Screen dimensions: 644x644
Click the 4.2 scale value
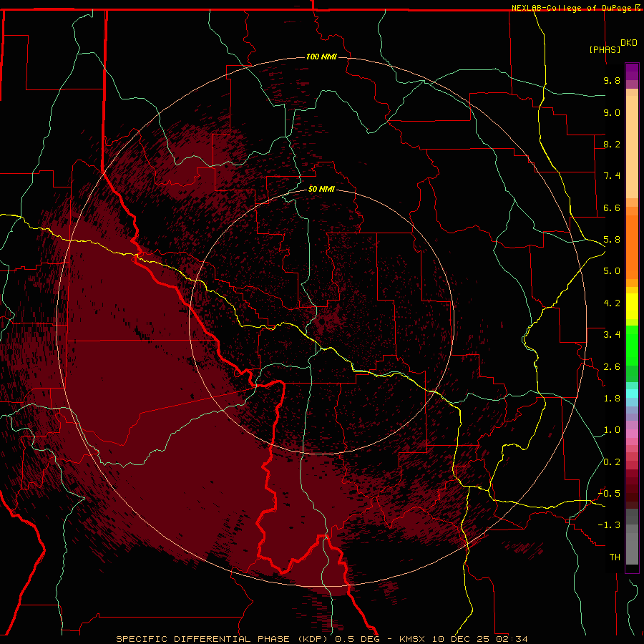click(612, 303)
